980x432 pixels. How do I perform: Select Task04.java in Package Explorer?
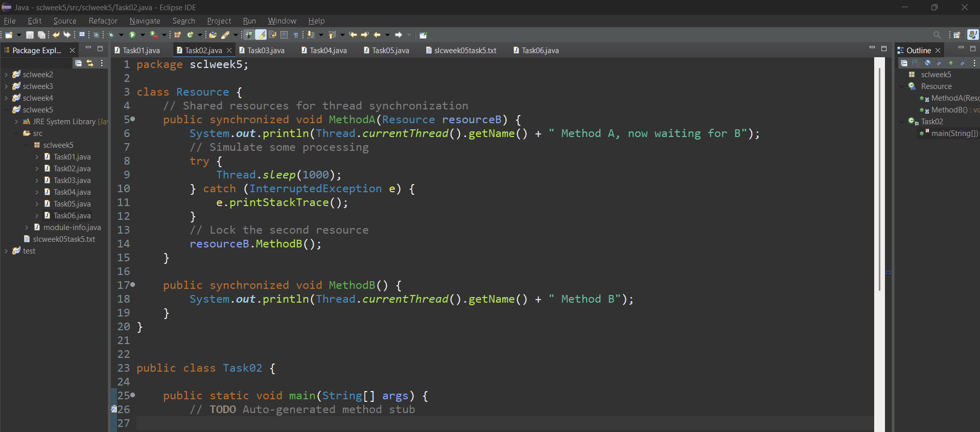click(x=72, y=192)
